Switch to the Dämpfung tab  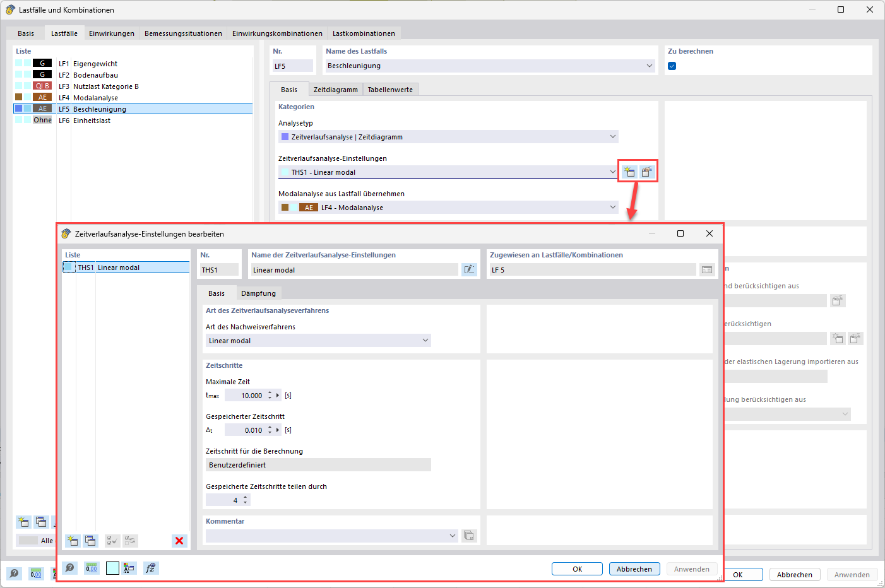pyautogui.click(x=259, y=293)
